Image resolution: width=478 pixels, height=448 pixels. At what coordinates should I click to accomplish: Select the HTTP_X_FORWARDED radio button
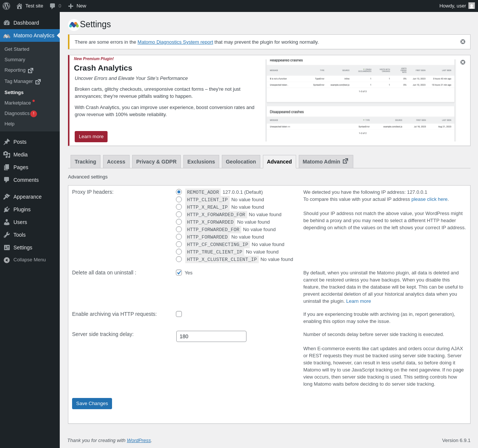(x=179, y=222)
